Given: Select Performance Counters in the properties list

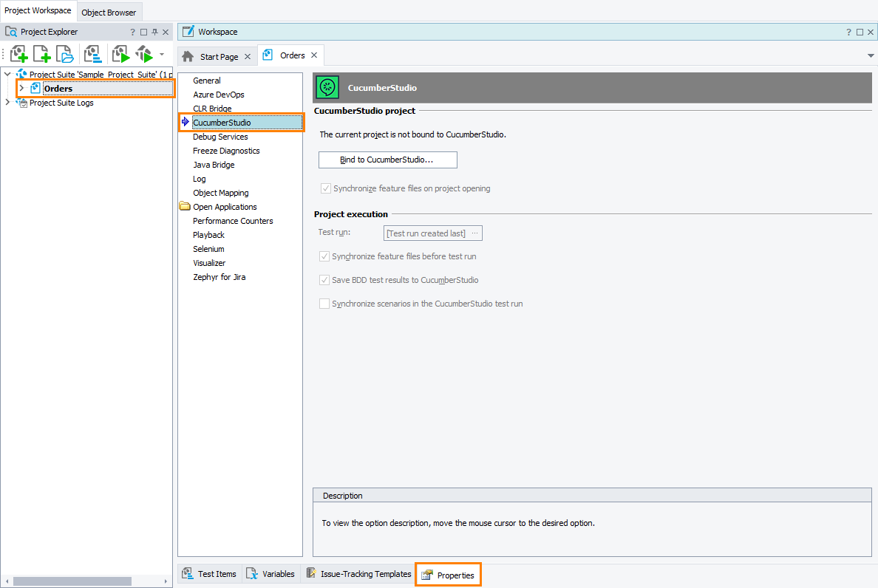Looking at the screenshot, I should coord(233,220).
